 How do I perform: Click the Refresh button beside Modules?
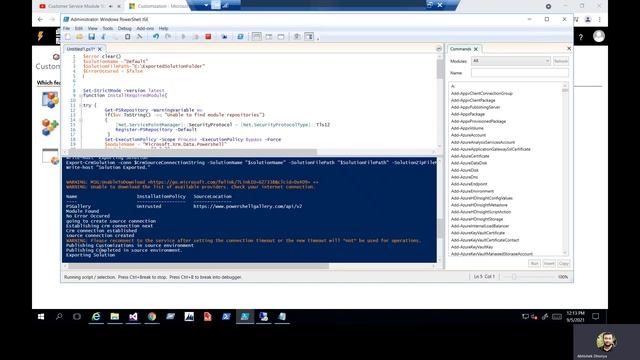(x=561, y=61)
